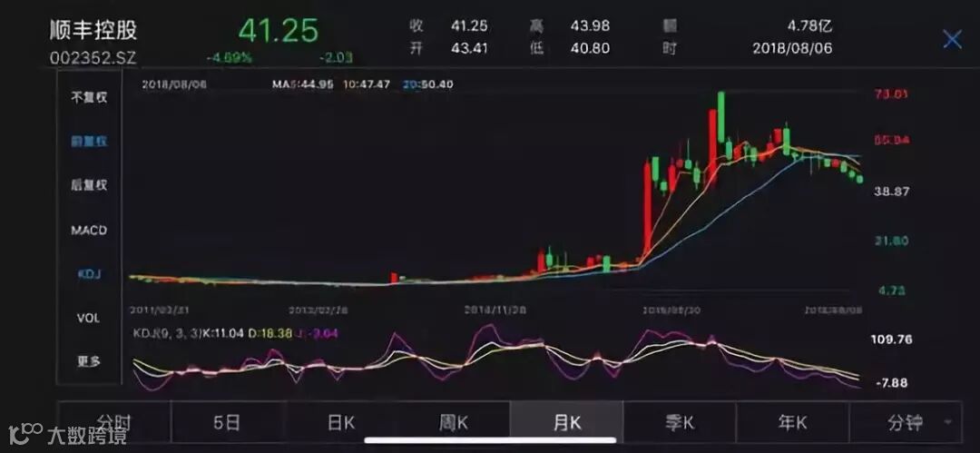Viewport: 980px width, 453px height.
Task: Select 后复权 price adjustment option
Action: [x=89, y=185]
